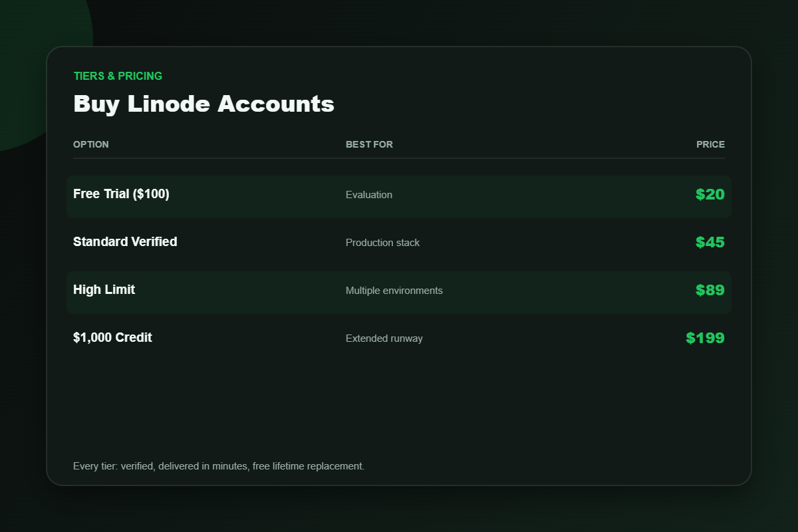
Task: Click the '$45' price
Action: [710, 242]
